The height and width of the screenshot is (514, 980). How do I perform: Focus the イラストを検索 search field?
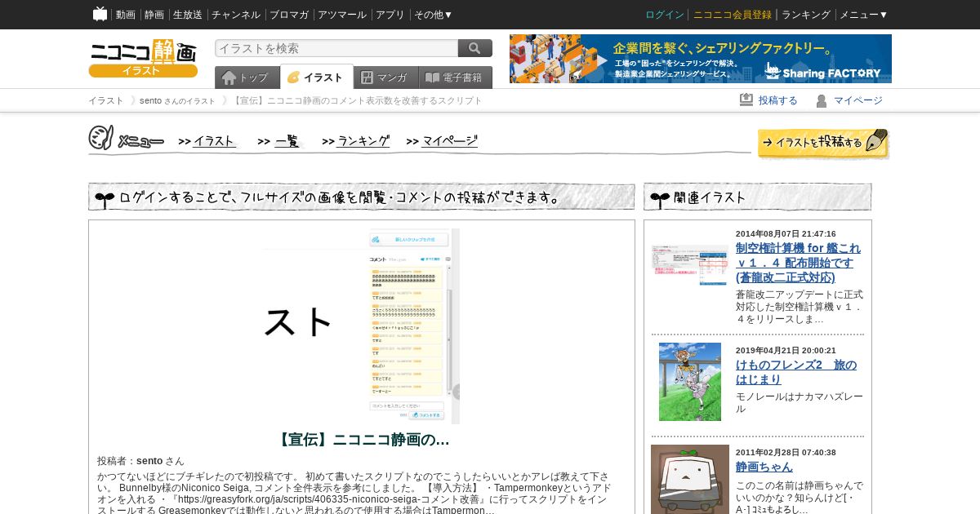tap(336, 48)
